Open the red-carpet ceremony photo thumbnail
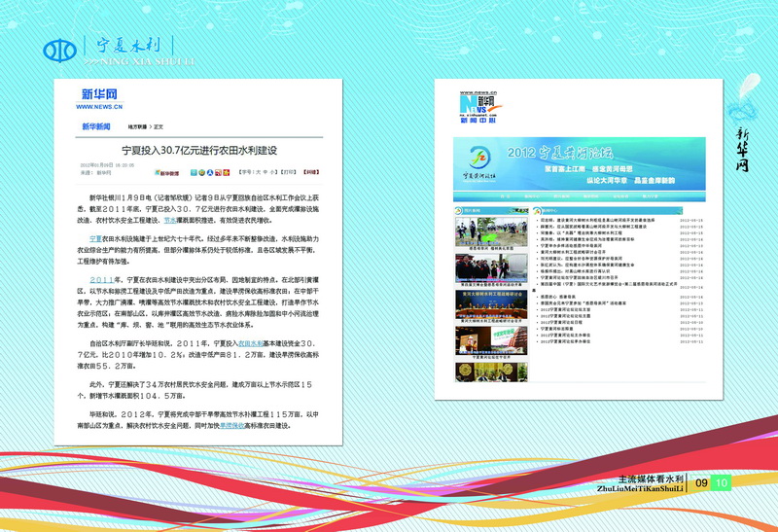This screenshot has height=532, width=778. point(491,267)
